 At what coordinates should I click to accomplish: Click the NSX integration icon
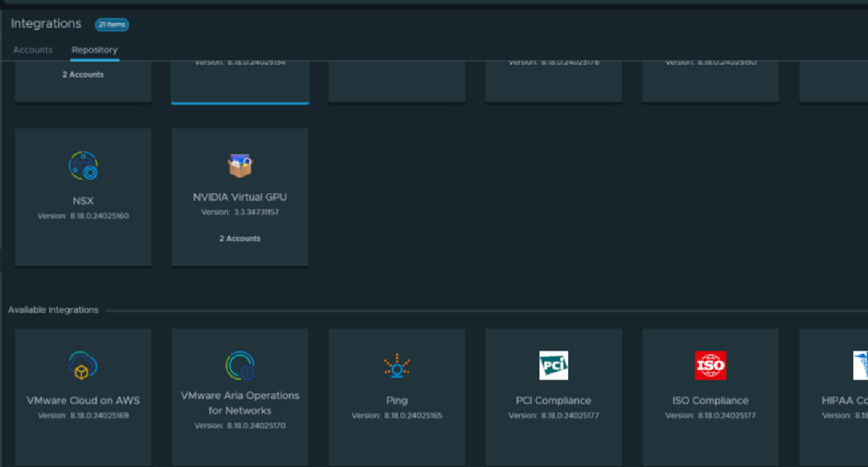tap(83, 166)
